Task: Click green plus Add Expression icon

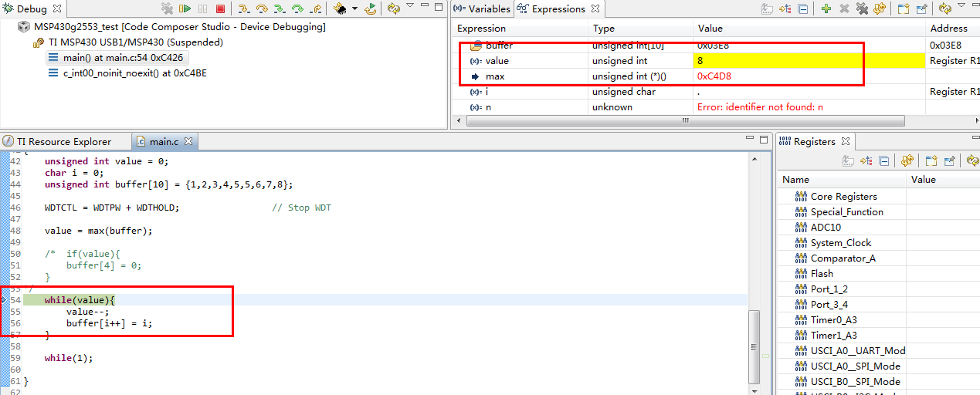Action: [x=826, y=8]
